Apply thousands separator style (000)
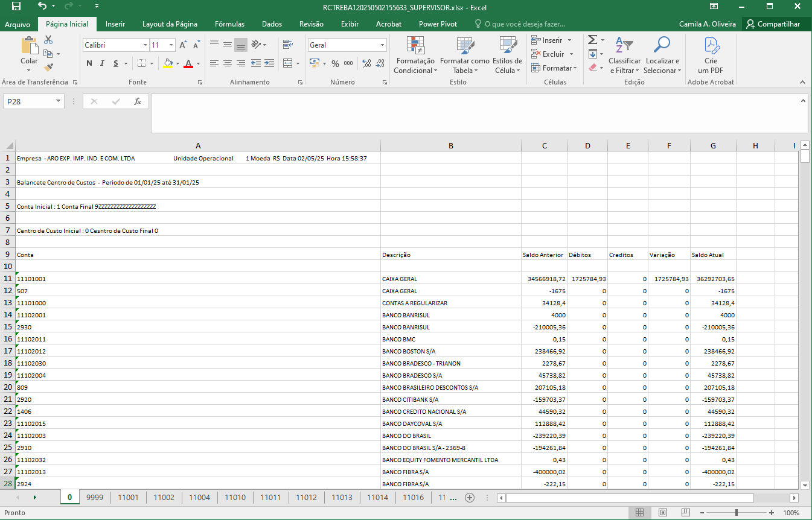The image size is (812, 520). point(349,63)
